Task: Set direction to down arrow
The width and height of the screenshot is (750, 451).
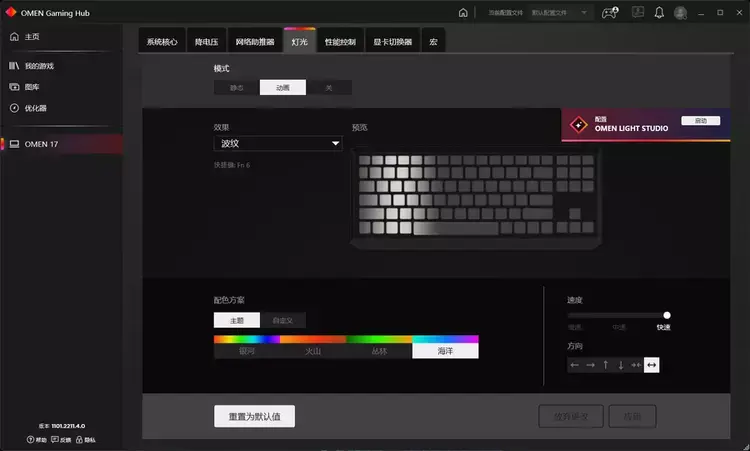Action: tap(621, 365)
